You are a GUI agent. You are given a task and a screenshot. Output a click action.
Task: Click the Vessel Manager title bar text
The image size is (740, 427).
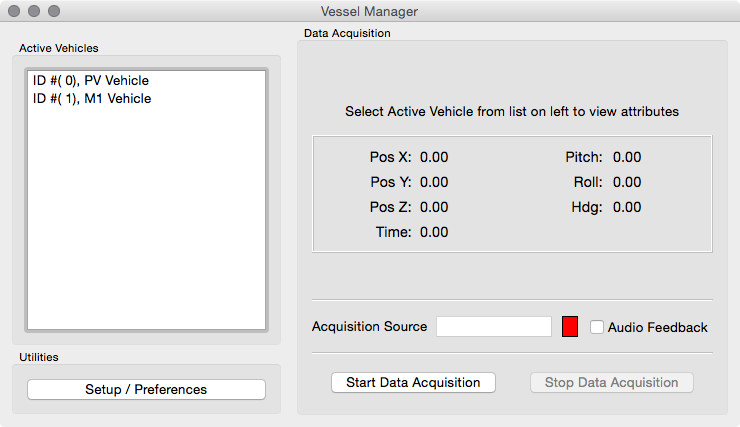coord(370,11)
